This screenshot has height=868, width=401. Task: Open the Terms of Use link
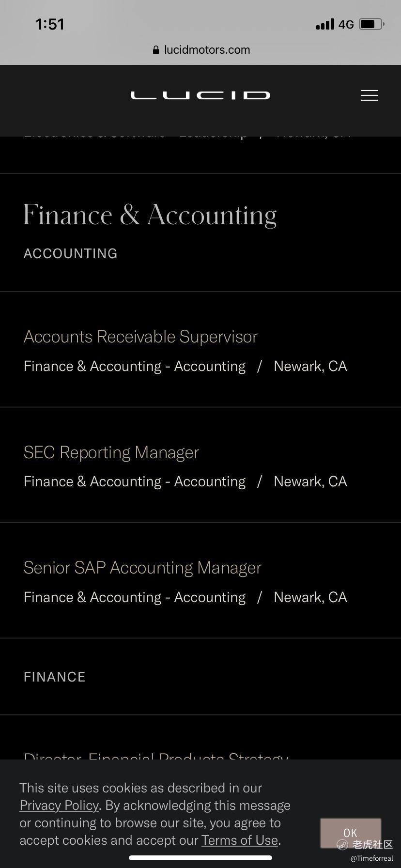click(x=240, y=840)
